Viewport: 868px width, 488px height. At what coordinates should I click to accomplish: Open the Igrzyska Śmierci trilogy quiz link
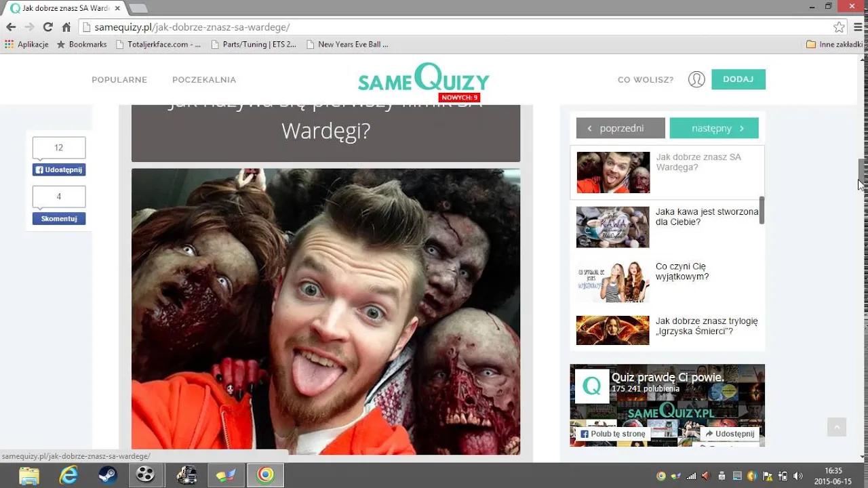pyautogui.click(x=707, y=326)
